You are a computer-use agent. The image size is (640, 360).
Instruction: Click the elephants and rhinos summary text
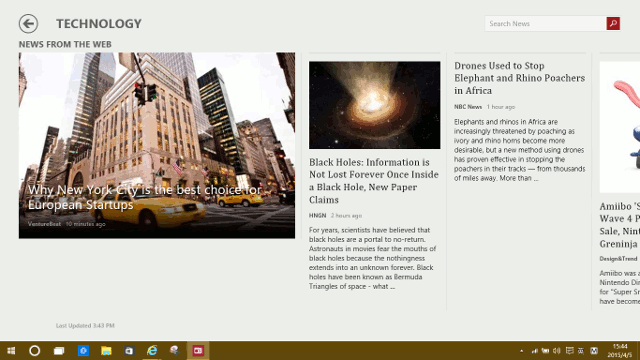coord(519,150)
